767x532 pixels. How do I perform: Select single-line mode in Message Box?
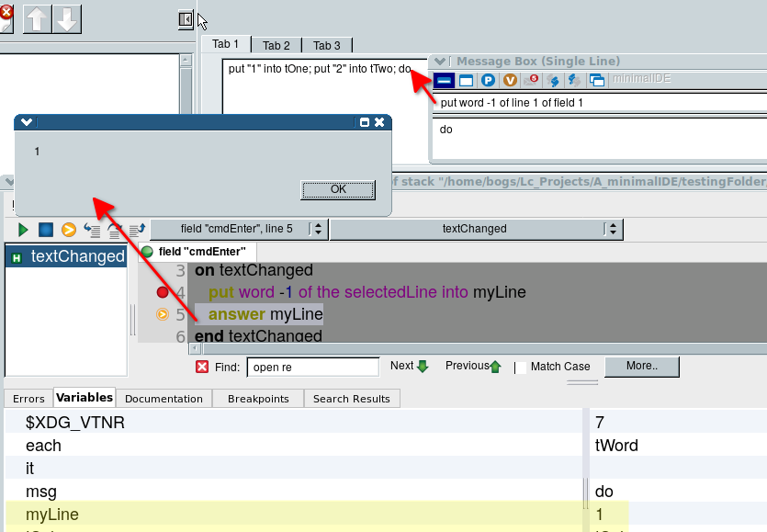point(444,80)
